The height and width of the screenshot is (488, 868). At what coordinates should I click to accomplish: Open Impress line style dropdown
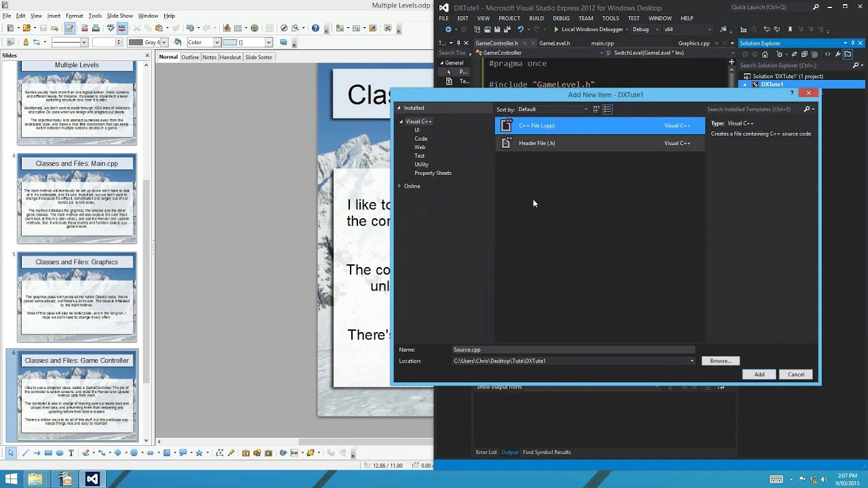69,42
